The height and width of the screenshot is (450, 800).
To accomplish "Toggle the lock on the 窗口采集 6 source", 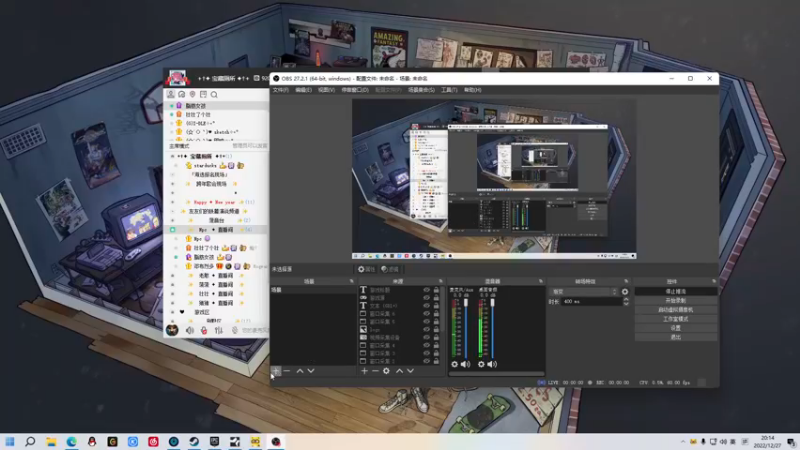I will (436, 314).
